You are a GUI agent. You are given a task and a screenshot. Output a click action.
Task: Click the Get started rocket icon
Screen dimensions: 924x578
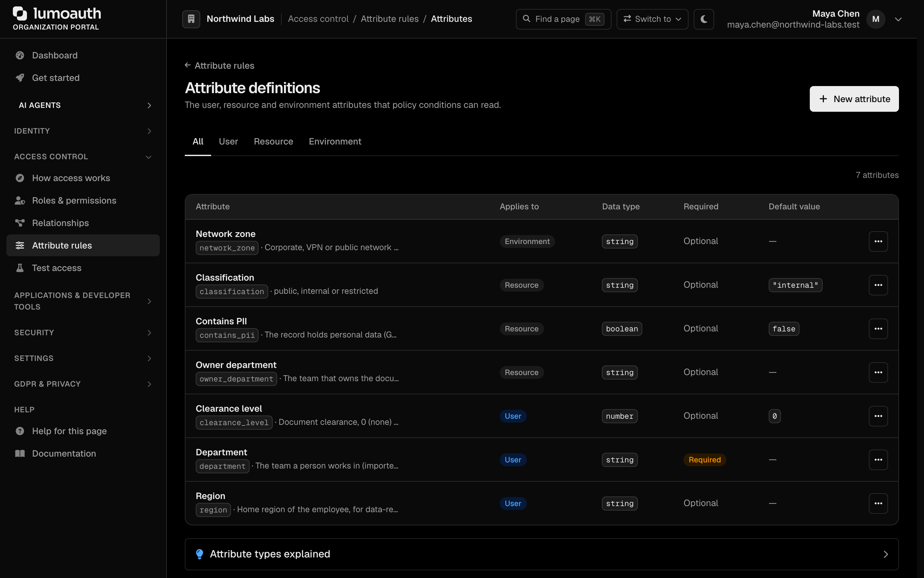tap(20, 78)
